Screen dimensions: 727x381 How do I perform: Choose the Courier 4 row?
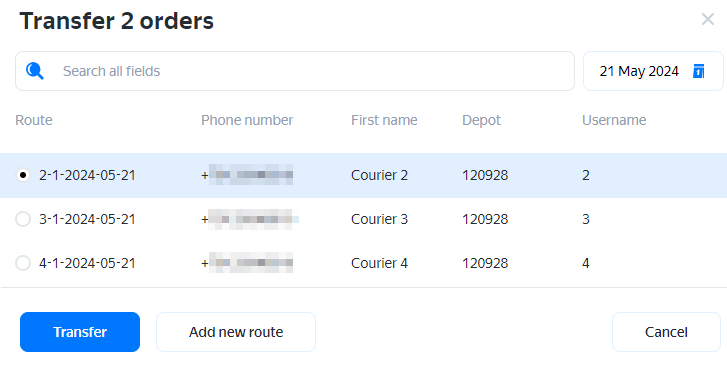tap(364, 263)
